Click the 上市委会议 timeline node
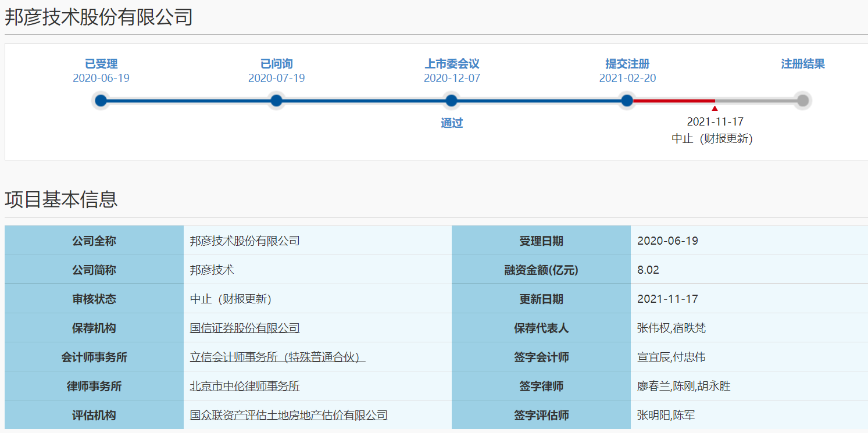Viewport: 868px width, 433px height. point(452,101)
